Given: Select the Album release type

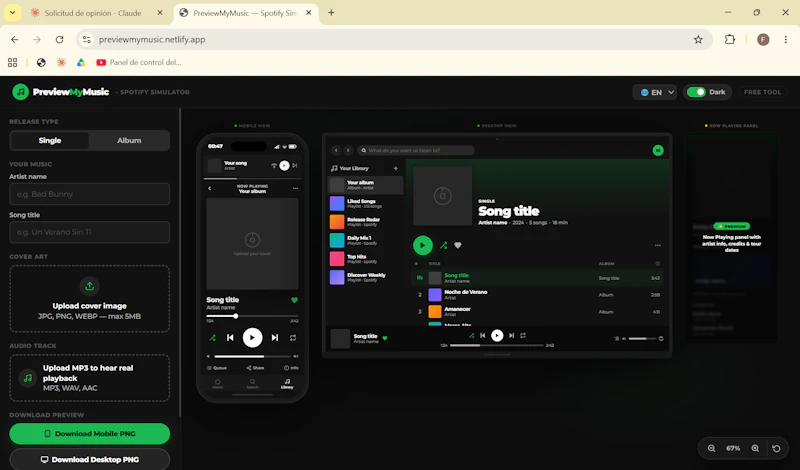Looking at the screenshot, I should click(129, 140).
